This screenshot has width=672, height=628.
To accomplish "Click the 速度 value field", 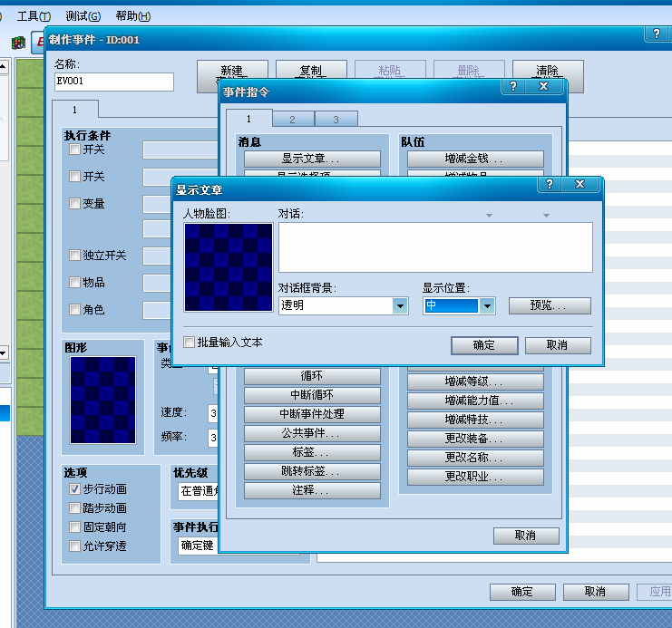I will [x=213, y=413].
